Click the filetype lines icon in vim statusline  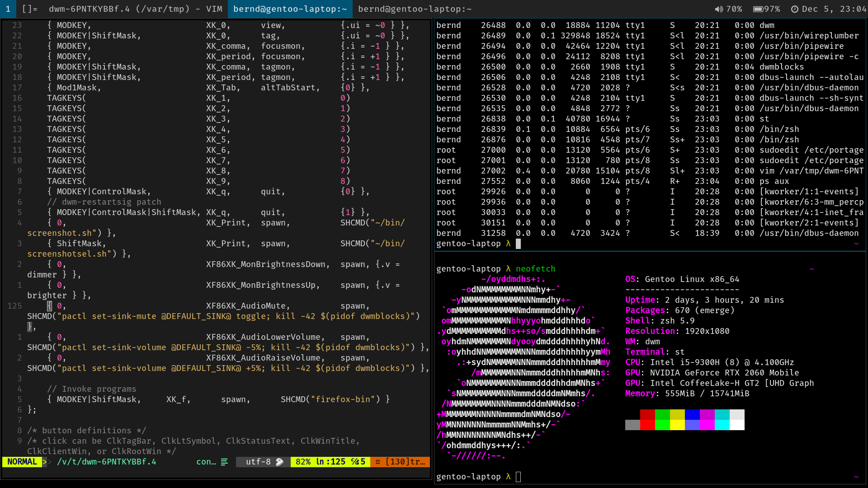(224, 462)
